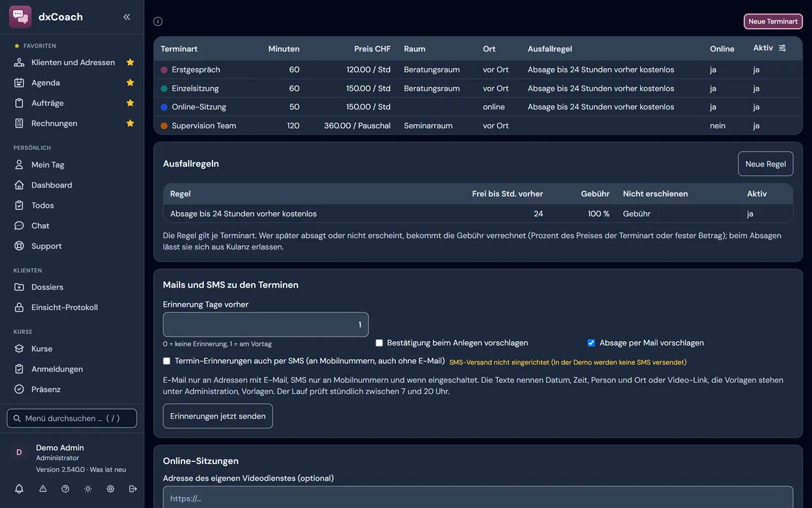Click the Frei bis Std. vorher header

tap(507, 194)
